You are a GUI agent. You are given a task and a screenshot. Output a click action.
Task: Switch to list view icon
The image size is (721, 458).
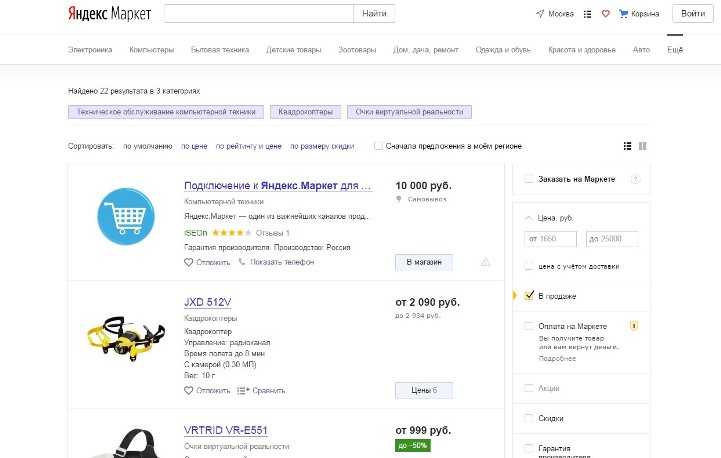(x=627, y=146)
